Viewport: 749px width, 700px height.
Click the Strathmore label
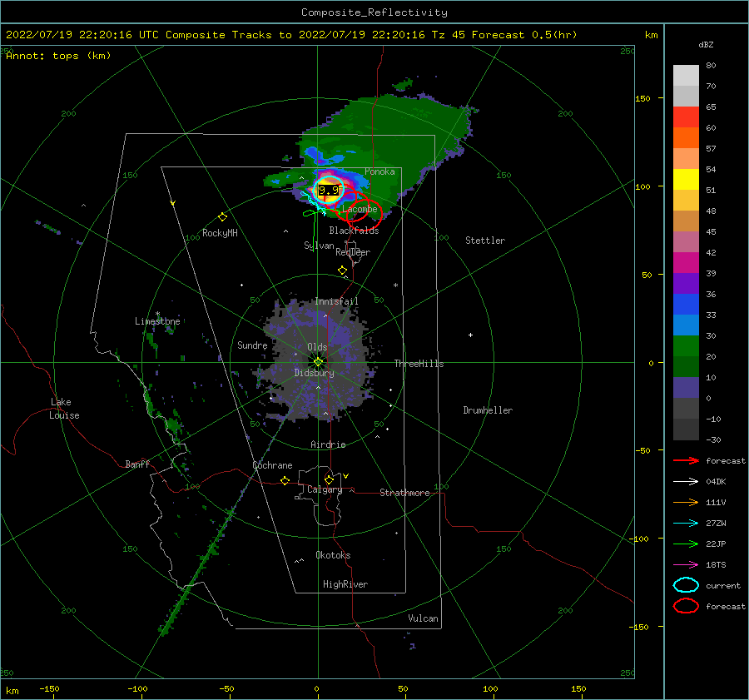point(404,493)
